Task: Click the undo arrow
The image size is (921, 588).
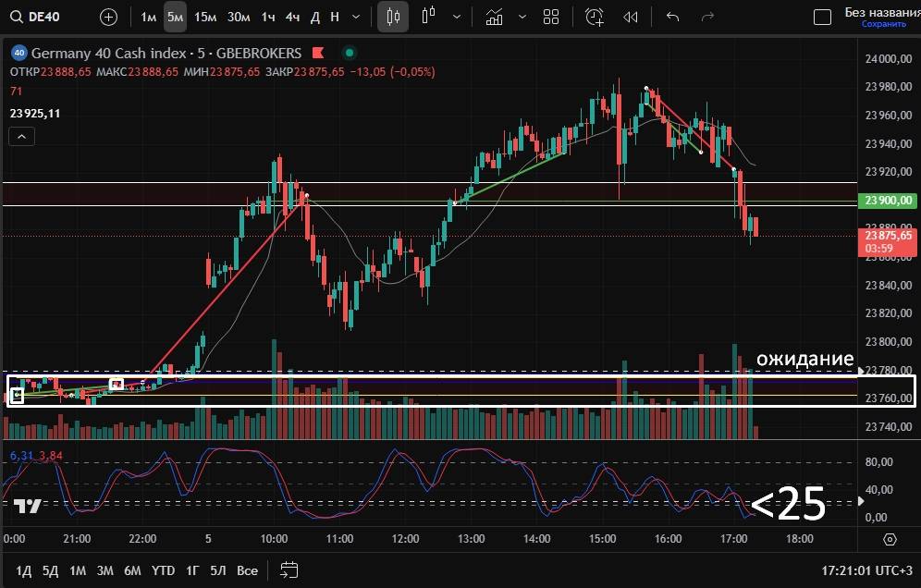Action: [672, 17]
